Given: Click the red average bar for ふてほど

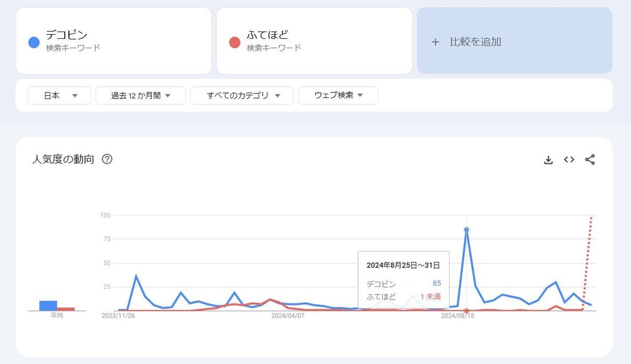Looking at the screenshot, I should pyautogui.click(x=66, y=309).
